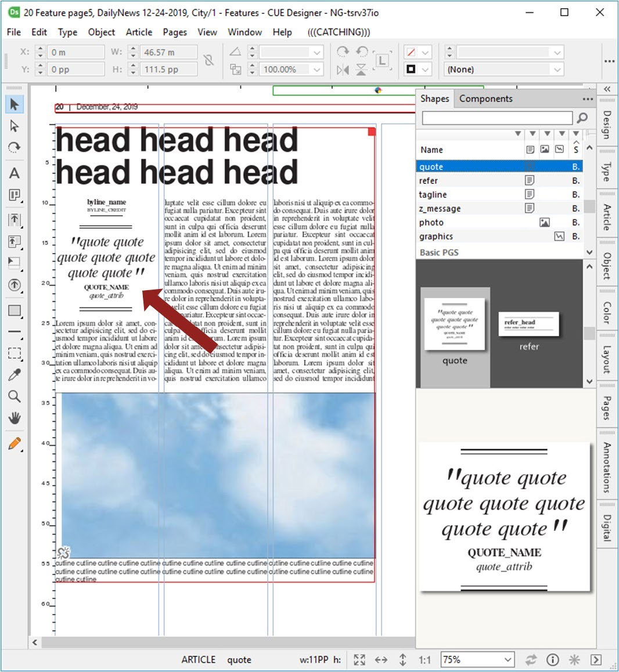Toggle the width-height proportion lock
This screenshot has width=619, height=672.
pyautogui.click(x=208, y=60)
